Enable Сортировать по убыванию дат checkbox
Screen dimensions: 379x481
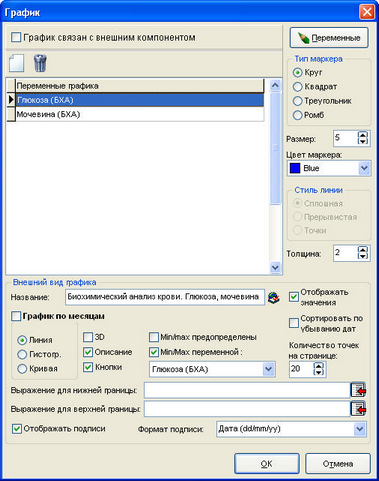[x=294, y=323]
